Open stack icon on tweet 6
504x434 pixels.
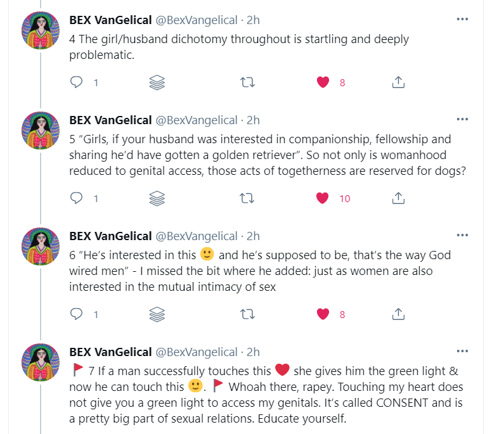(157, 314)
